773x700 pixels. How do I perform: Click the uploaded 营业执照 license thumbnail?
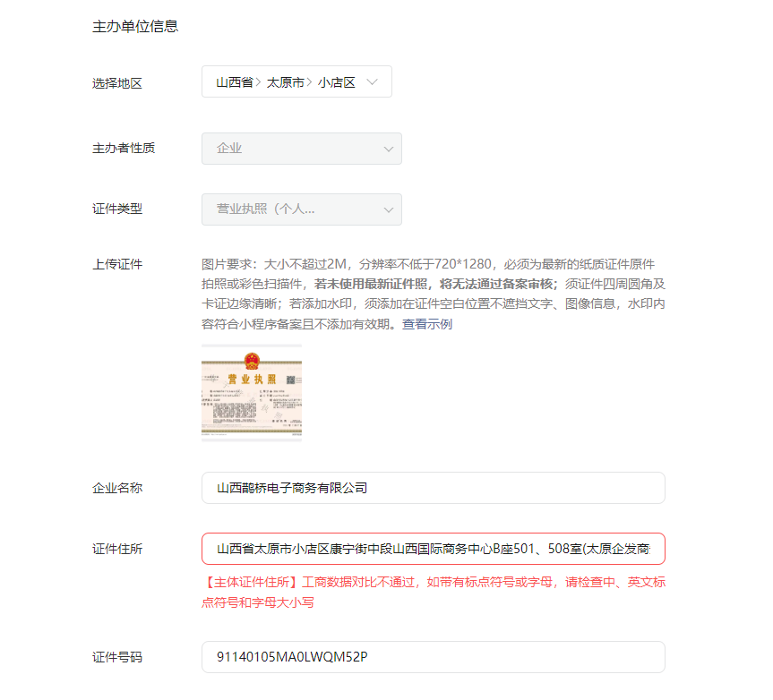coord(252,393)
